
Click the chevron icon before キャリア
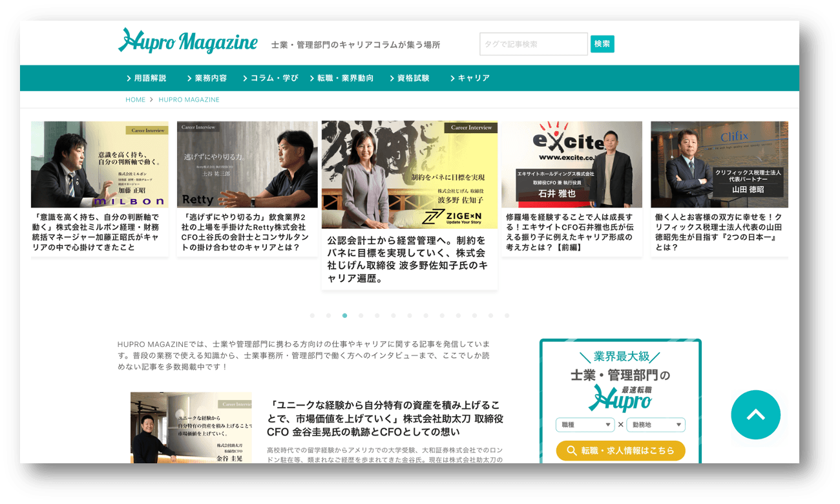click(x=452, y=78)
